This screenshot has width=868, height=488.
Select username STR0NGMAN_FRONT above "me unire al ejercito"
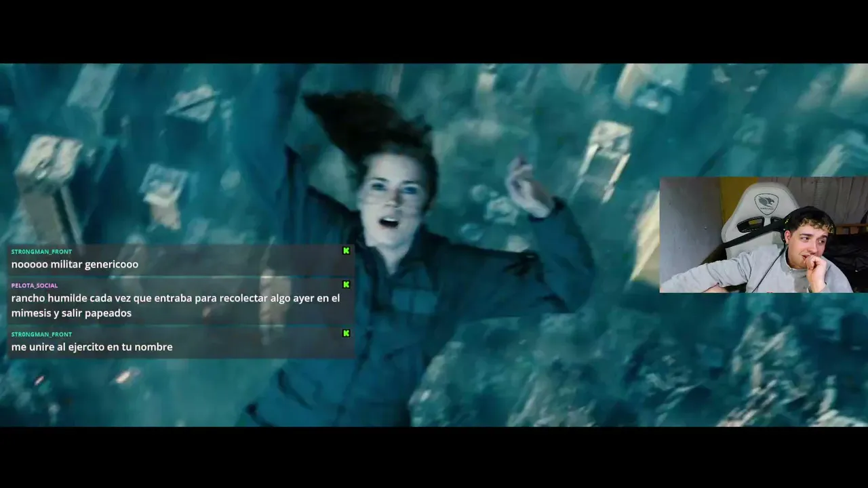(41, 335)
